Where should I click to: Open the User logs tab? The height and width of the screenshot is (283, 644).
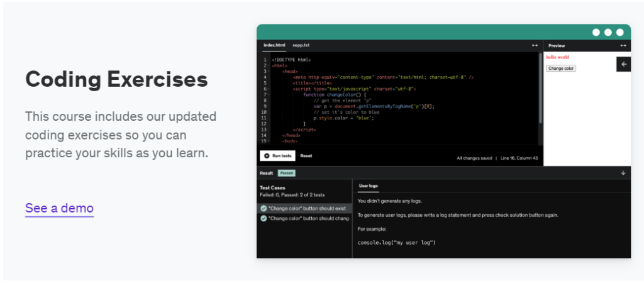pyautogui.click(x=369, y=186)
